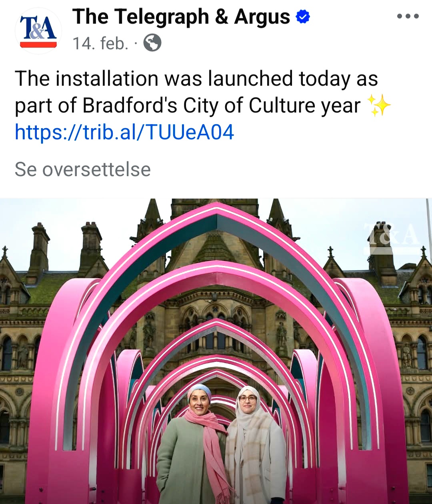Click the globe public audience icon
This screenshot has width=432, height=504.
[152, 43]
